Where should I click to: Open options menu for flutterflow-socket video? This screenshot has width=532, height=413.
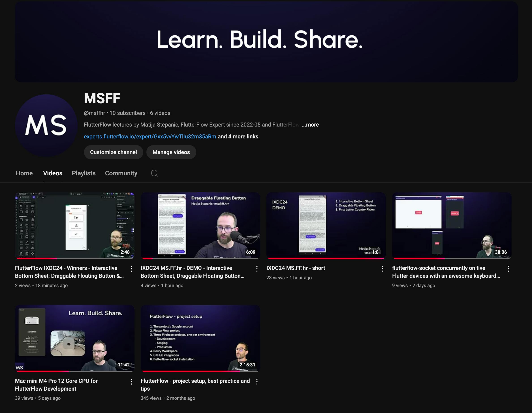tap(508, 269)
